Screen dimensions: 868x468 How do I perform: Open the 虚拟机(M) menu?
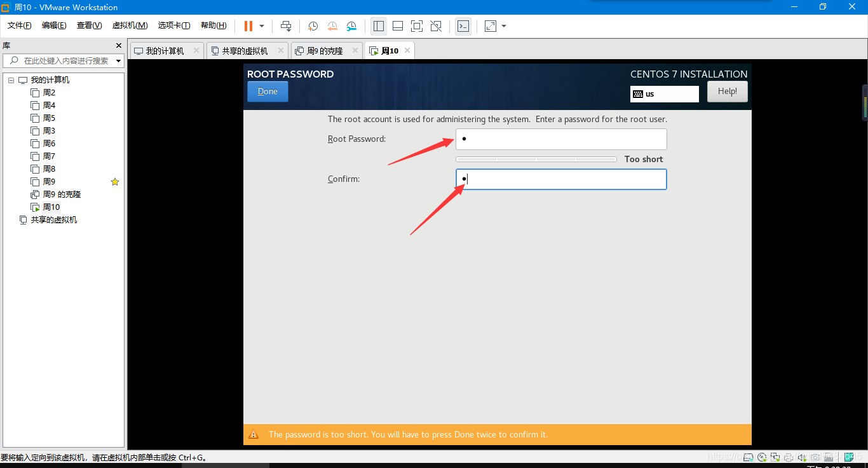[130, 25]
